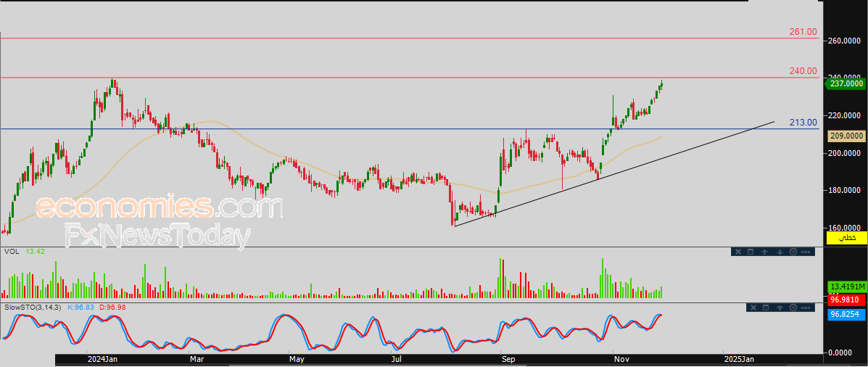
Task: Click the VOL indicator label
Action: (x=12, y=252)
